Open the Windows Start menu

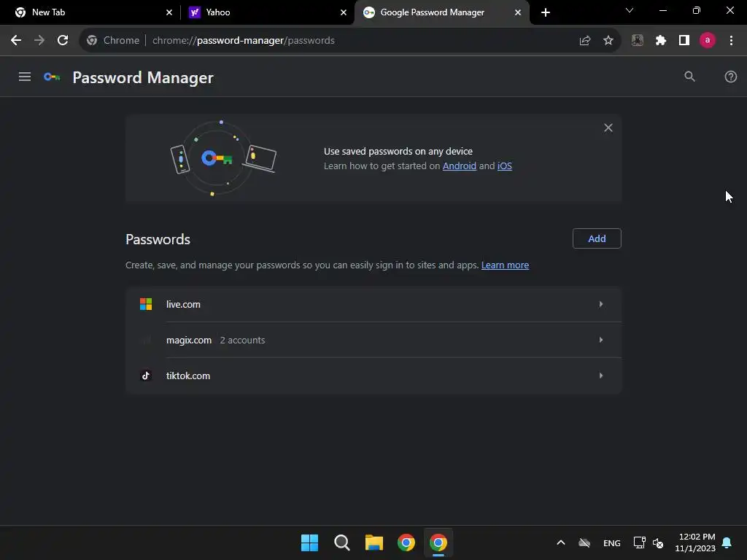[309, 542]
